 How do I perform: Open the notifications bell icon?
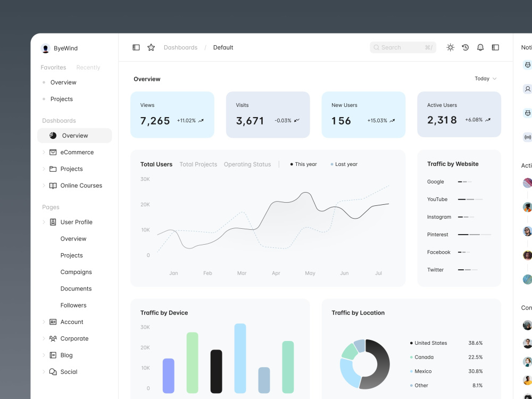pyautogui.click(x=480, y=47)
